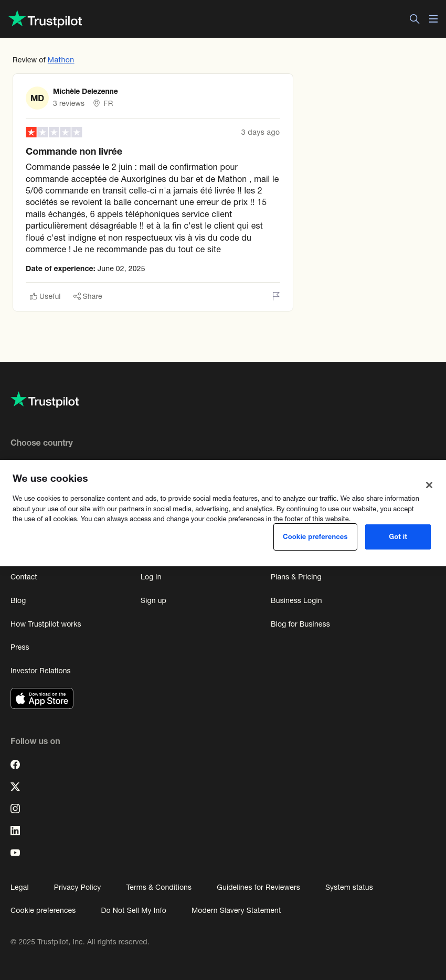Click the footer Trustpilot logo

coord(45,400)
